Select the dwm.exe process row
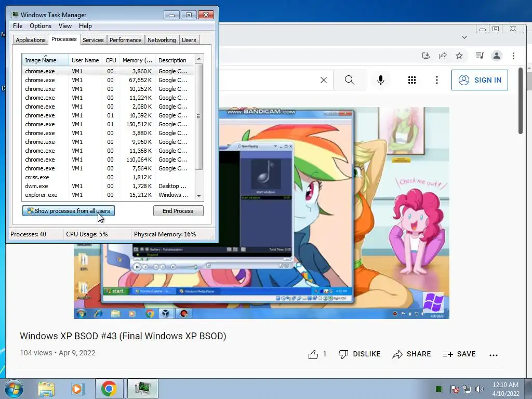 point(108,186)
